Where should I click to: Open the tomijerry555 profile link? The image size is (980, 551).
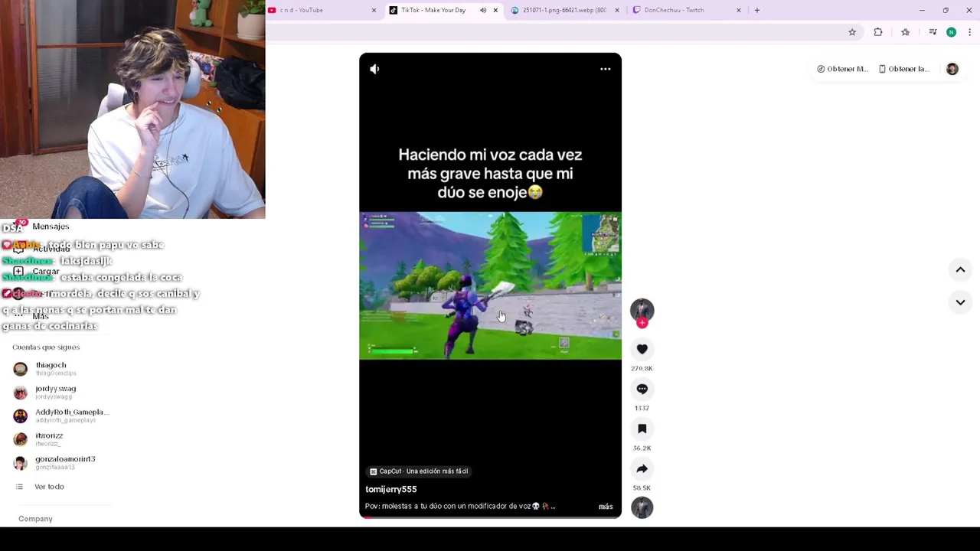[x=391, y=489]
